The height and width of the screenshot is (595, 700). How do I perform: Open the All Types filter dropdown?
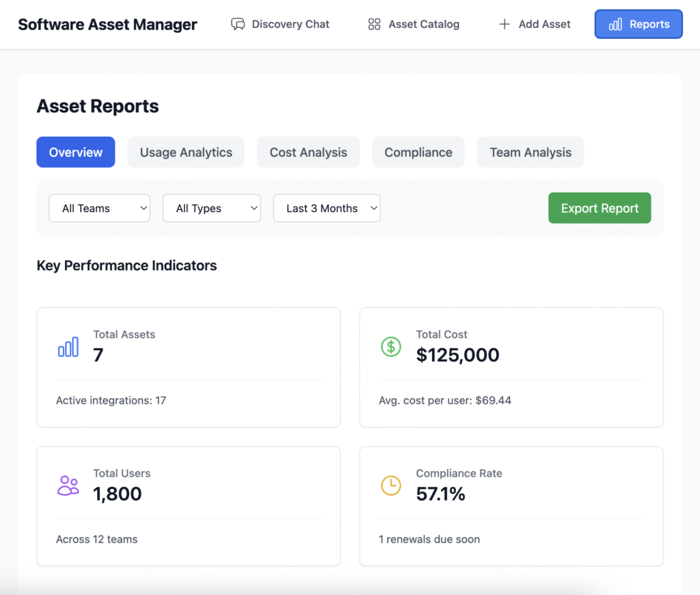coord(212,208)
